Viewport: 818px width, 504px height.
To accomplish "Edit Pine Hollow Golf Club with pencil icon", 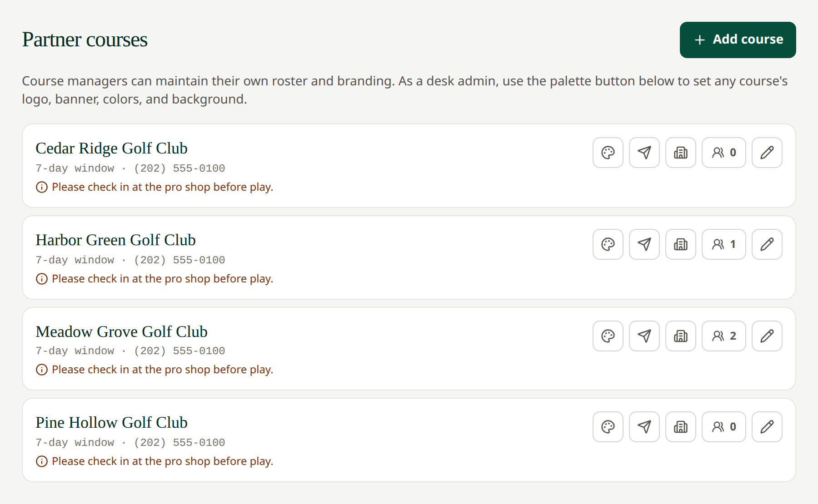I will (767, 427).
